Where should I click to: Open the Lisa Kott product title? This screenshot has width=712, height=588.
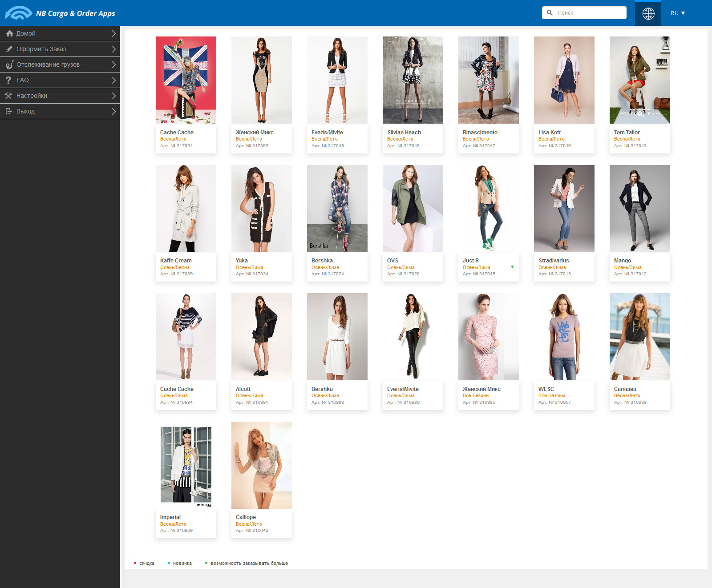click(x=550, y=133)
